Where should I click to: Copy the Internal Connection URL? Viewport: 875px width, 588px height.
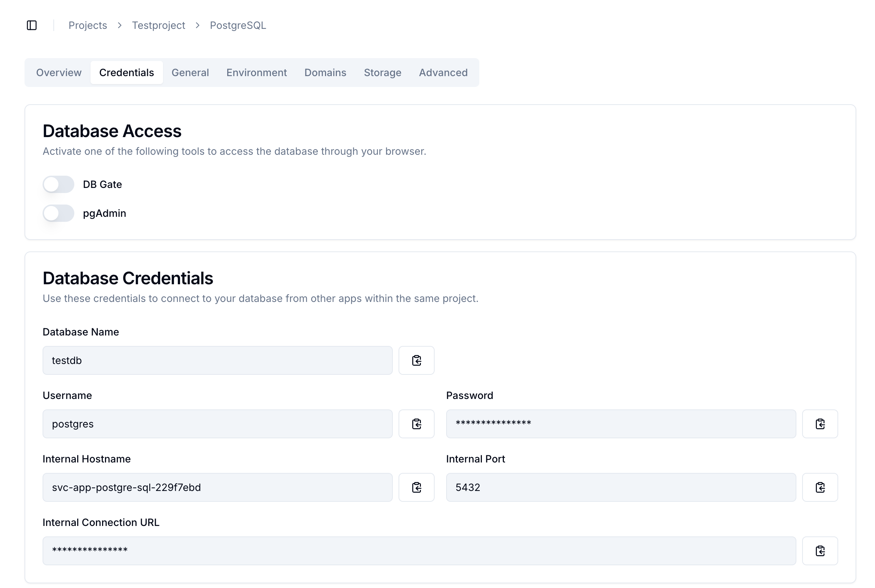click(x=819, y=550)
